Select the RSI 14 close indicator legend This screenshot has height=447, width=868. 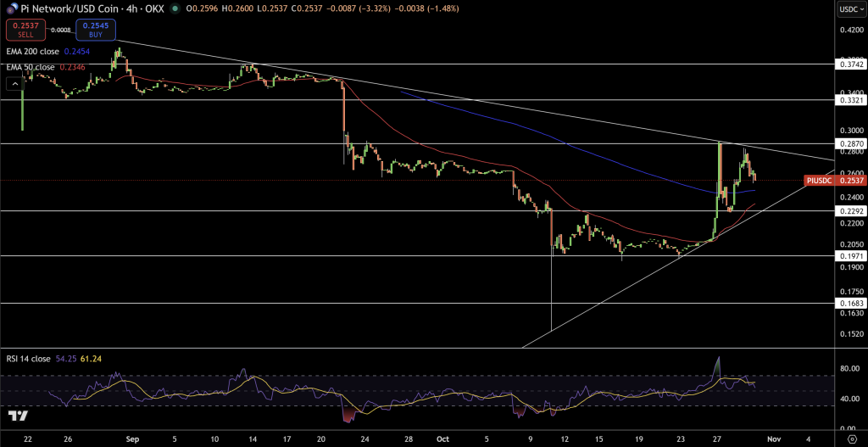29,359
